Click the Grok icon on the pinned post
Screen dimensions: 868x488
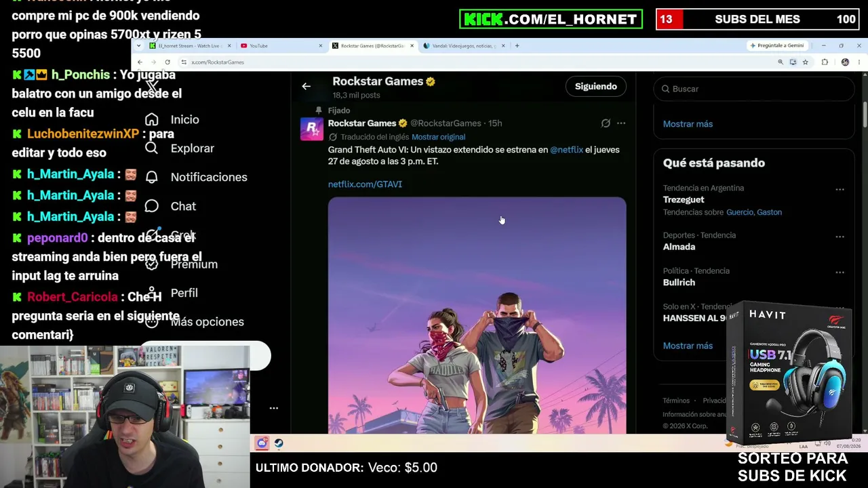coord(606,123)
